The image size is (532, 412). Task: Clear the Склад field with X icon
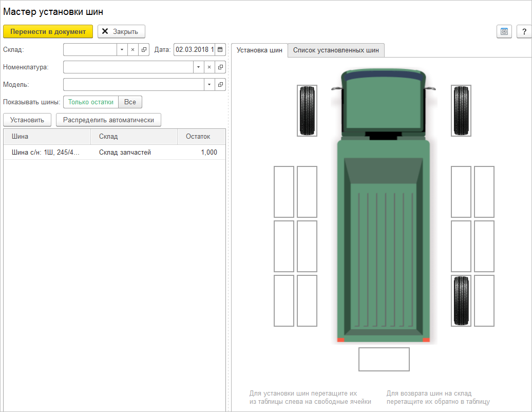pos(132,50)
